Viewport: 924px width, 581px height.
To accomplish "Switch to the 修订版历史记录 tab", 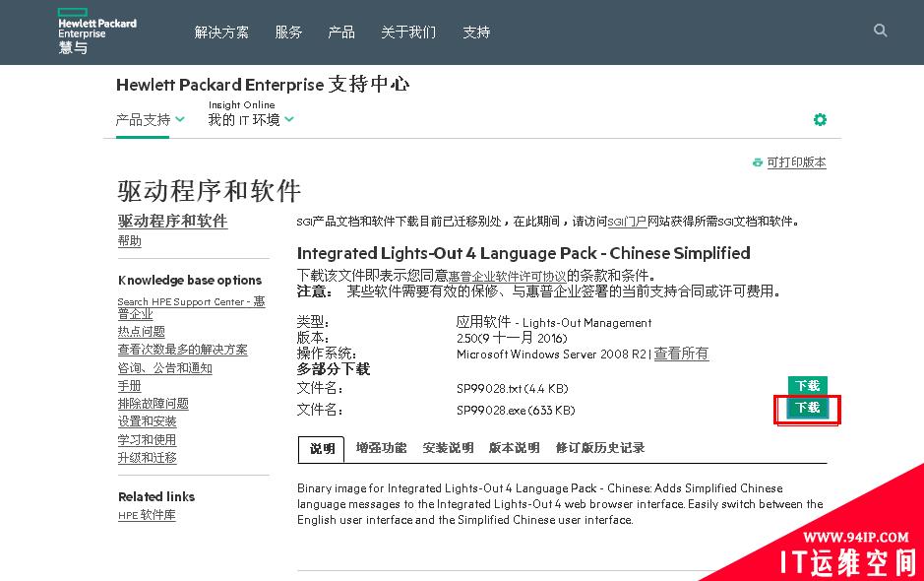I will click(x=600, y=448).
